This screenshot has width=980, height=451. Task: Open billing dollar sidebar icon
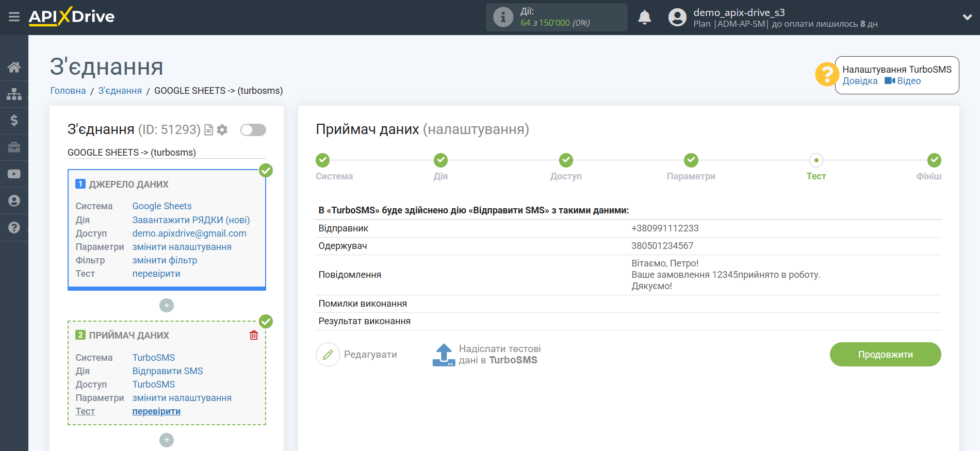14,121
